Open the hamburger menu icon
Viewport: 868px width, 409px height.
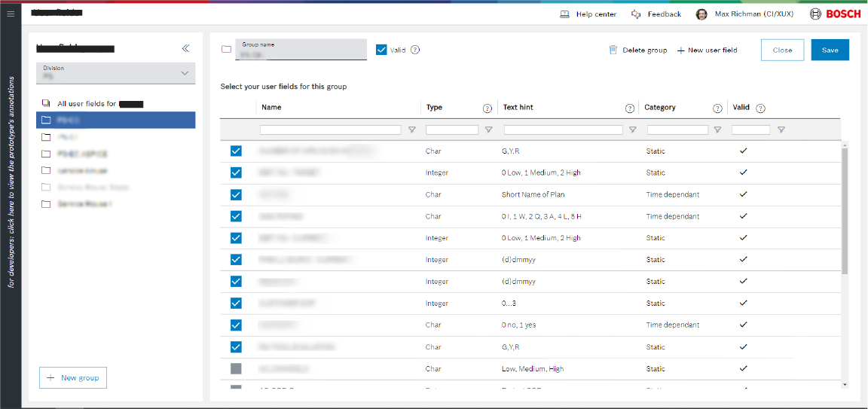click(11, 14)
